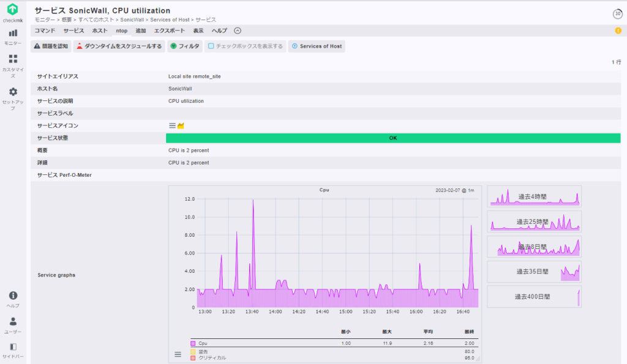627x364 pixels.
Task: Click ダウンタイムをスケジュールする button
Action: pyautogui.click(x=119, y=46)
